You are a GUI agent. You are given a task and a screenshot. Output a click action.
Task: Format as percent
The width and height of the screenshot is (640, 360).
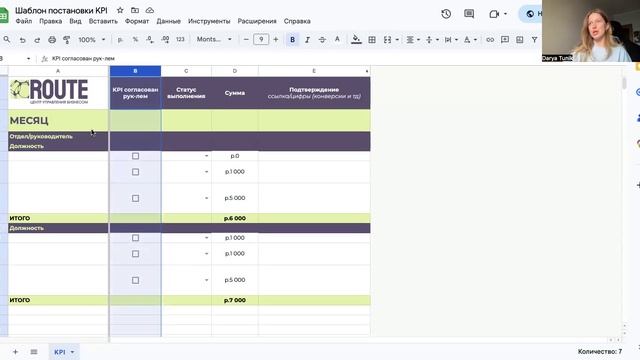pyautogui.click(x=135, y=40)
